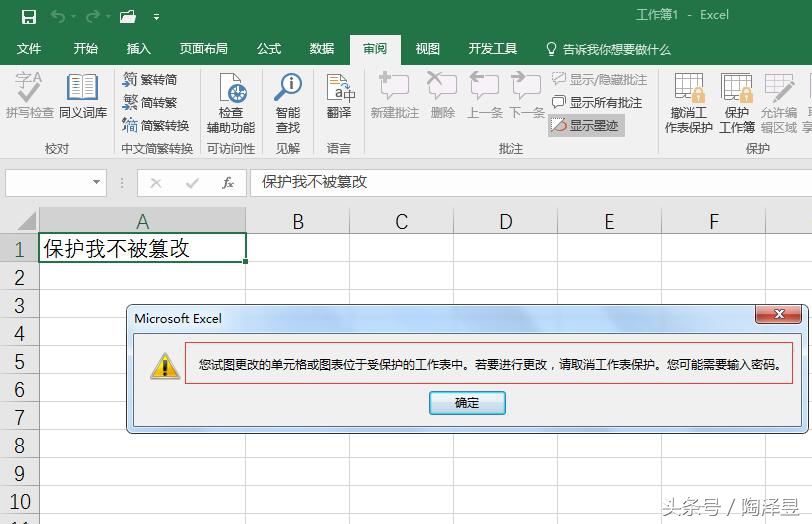This screenshot has height=524, width=812.
Task: Toggle 显示墨迹 ink display
Action: [x=586, y=125]
